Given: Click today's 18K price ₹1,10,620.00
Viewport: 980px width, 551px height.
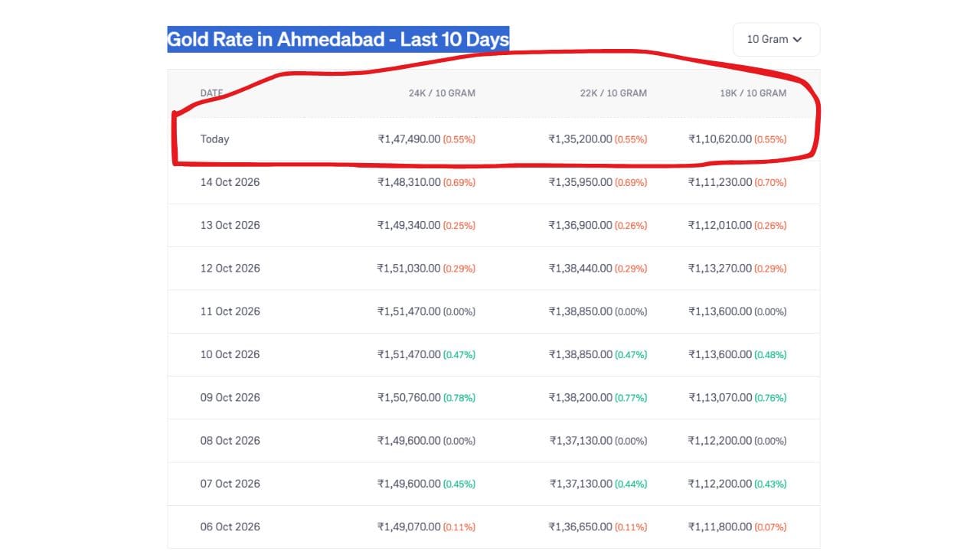Looking at the screenshot, I should pyautogui.click(x=720, y=139).
